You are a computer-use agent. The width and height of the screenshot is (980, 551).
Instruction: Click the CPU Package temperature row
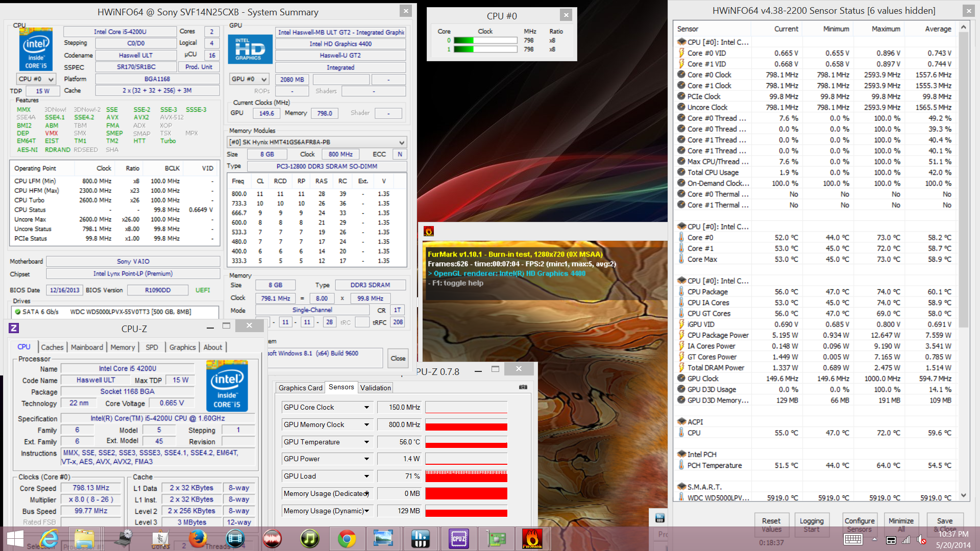click(x=815, y=292)
